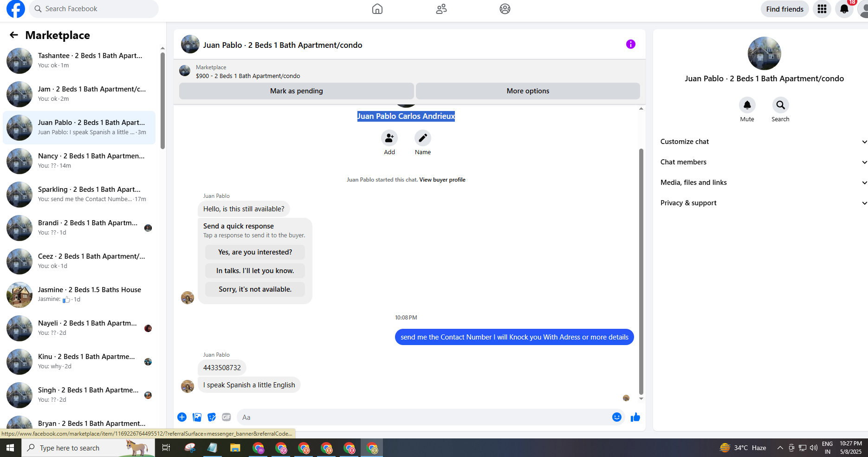Open conversation information purple icon
The height and width of the screenshot is (457, 868).
tap(631, 44)
